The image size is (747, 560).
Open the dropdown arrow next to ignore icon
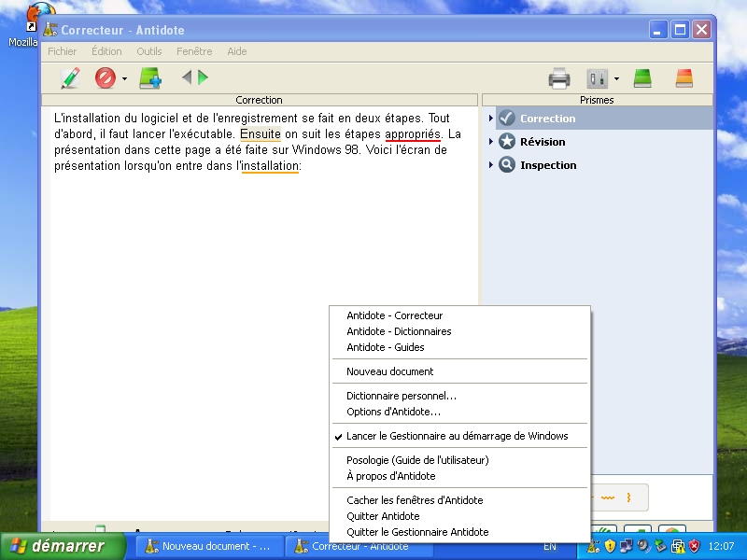pyautogui.click(x=124, y=79)
